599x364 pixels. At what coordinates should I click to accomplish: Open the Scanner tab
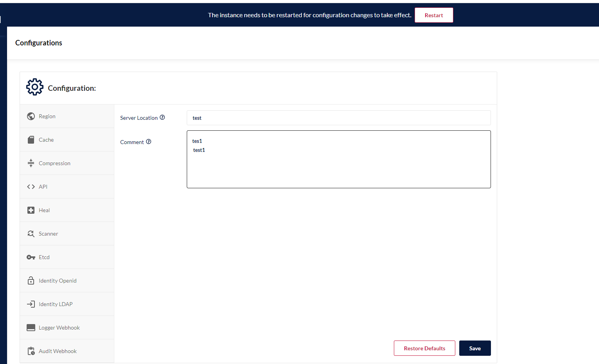(67, 234)
